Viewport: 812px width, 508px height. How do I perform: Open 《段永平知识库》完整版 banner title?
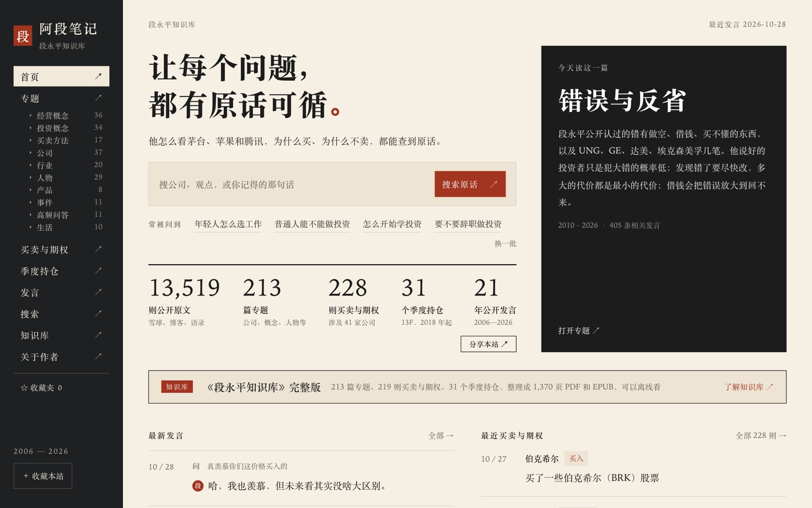[x=263, y=387]
